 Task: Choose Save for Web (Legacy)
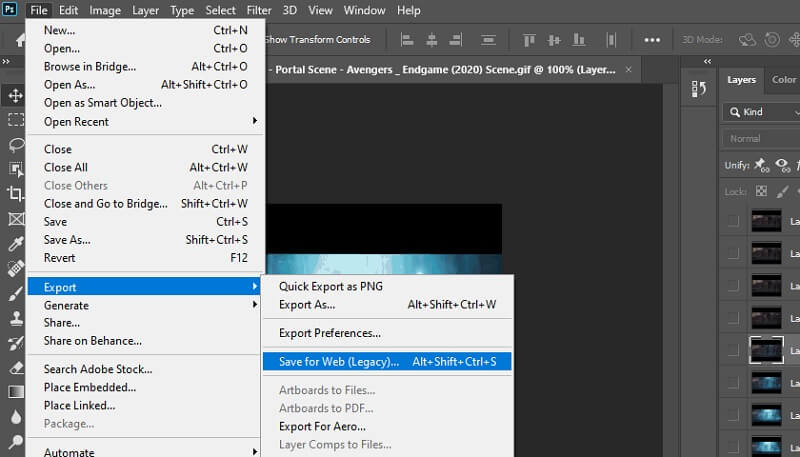pyautogui.click(x=387, y=362)
